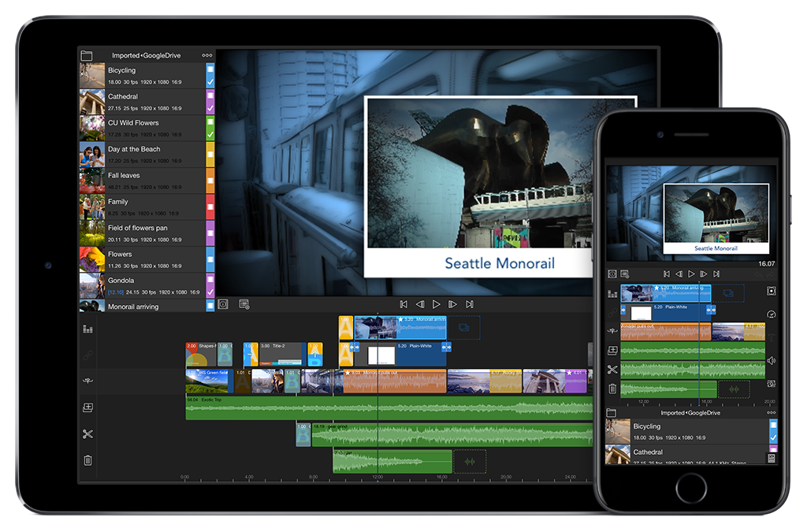Open the three-dot library options menu on iPad
Viewport: 807px width, 532px height.
tap(207, 56)
